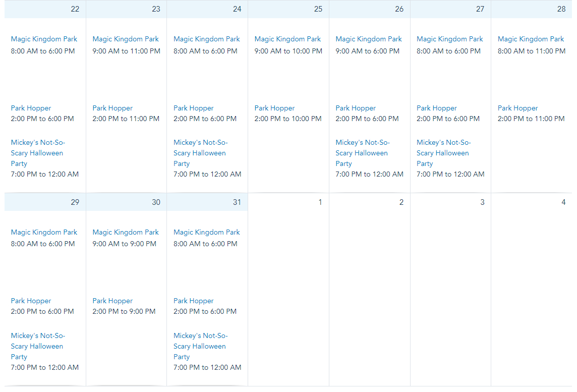Open Mickey's Halloween Party link on the 24th
Image resolution: width=577 pixels, height=392 pixels.
[x=200, y=153]
